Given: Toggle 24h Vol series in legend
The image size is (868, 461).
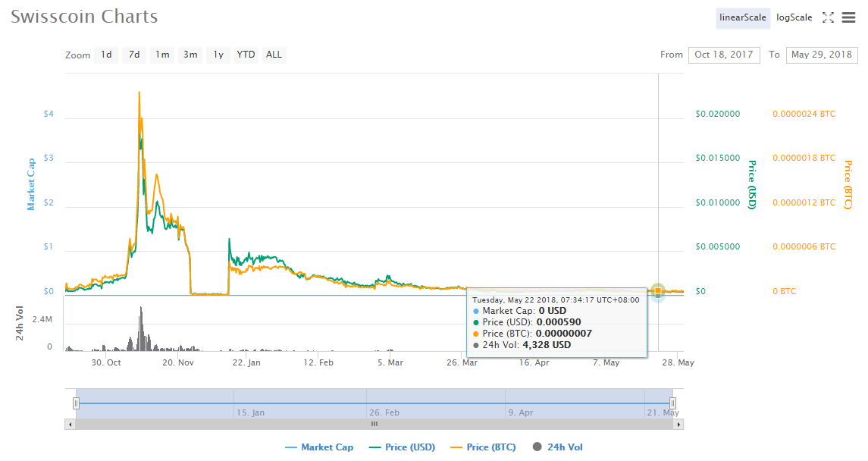Looking at the screenshot, I should [x=557, y=447].
